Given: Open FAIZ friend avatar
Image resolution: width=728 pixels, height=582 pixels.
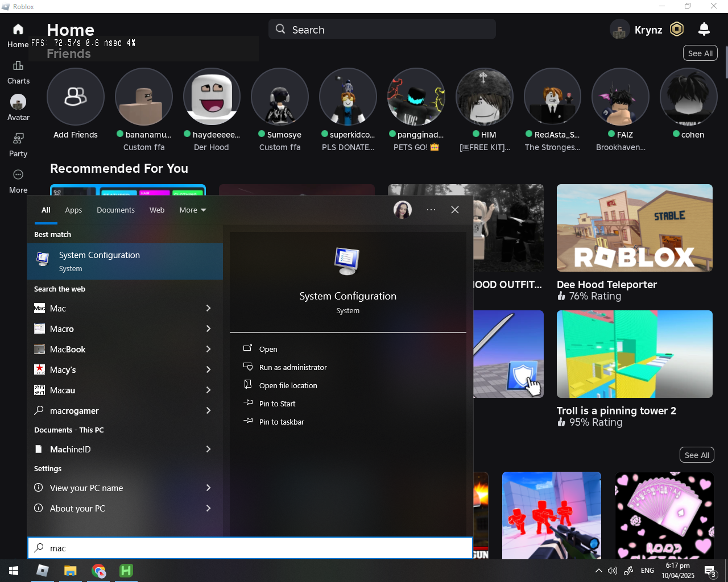Looking at the screenshot, I should pyautogui.click(x=621, y=97).
